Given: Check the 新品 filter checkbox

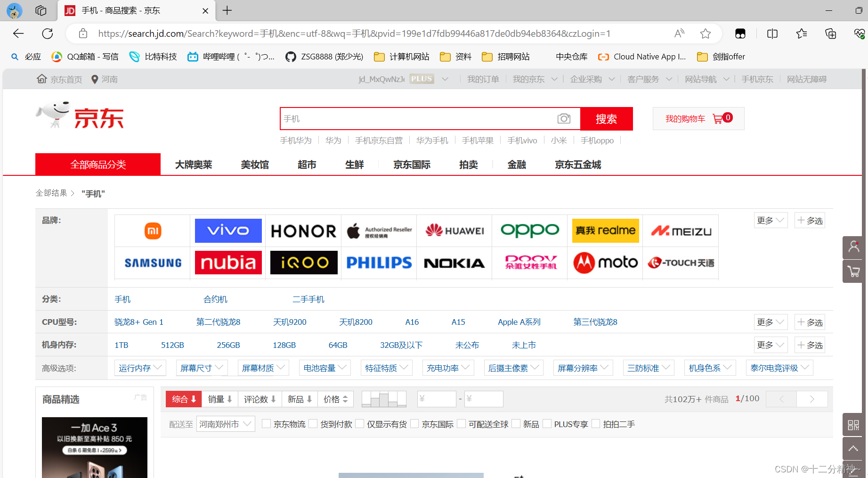Looking at the screenshot, I should tap(516, 424).
